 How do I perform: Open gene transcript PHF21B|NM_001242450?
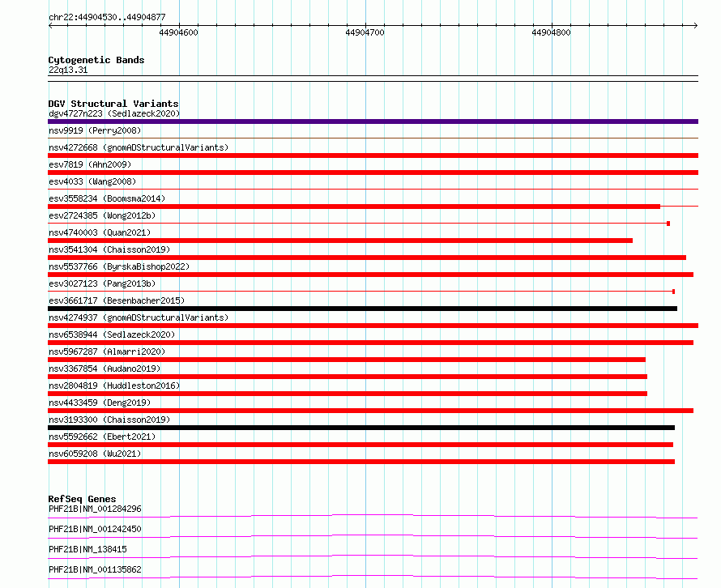click(x=95, y=529)
